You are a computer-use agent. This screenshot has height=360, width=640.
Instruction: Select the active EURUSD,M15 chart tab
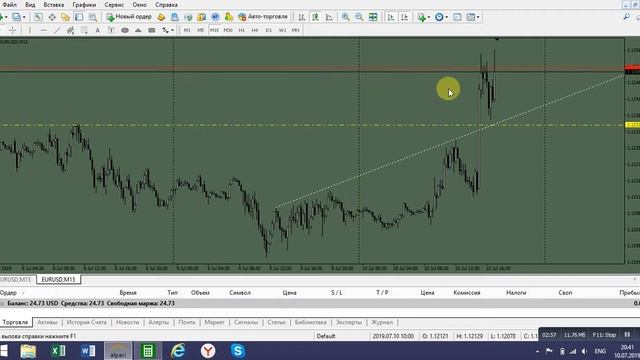[x=58, y=280]
